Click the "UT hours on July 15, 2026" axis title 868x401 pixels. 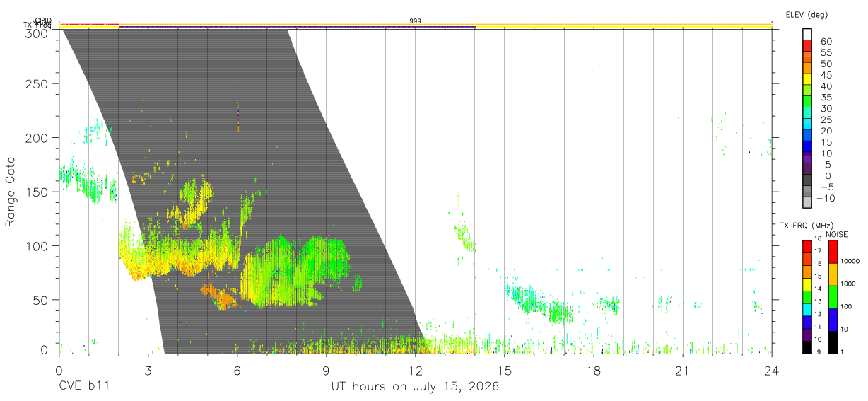pyautogui.click(x=415, y=387)
